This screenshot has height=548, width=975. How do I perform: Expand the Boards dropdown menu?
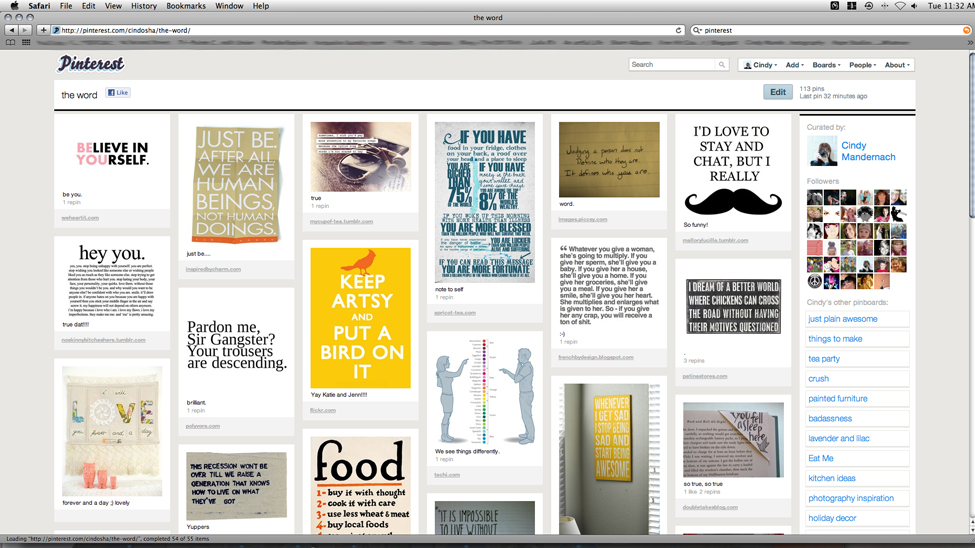(x=826, y=65)
